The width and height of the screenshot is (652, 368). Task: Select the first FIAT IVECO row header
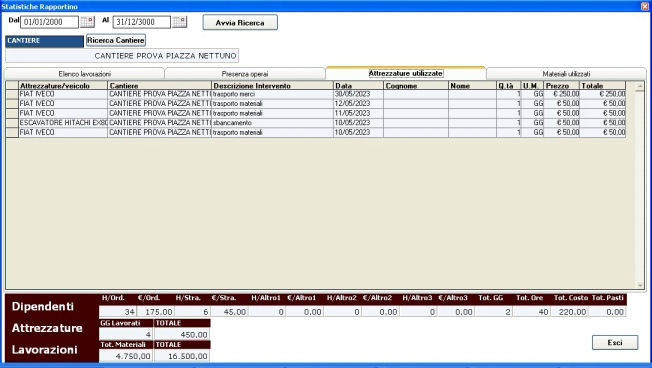coord(12,94)
